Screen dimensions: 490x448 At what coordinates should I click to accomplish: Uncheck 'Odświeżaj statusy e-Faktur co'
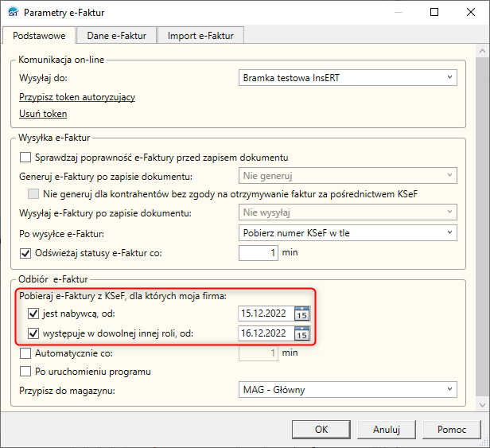pos(25,253)
